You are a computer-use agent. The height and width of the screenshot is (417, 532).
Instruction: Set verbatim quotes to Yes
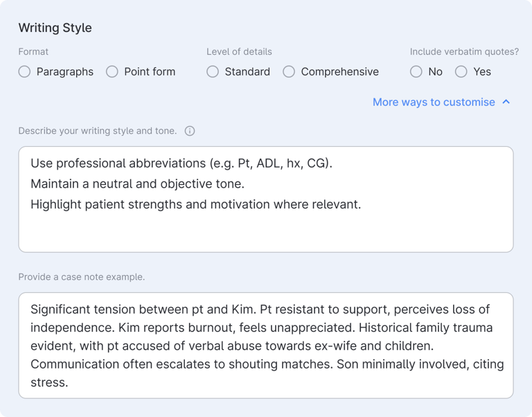[461, 71]
